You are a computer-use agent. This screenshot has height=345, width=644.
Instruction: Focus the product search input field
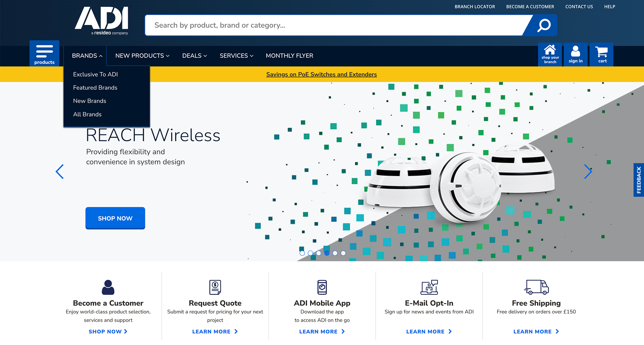click(335, 25)
